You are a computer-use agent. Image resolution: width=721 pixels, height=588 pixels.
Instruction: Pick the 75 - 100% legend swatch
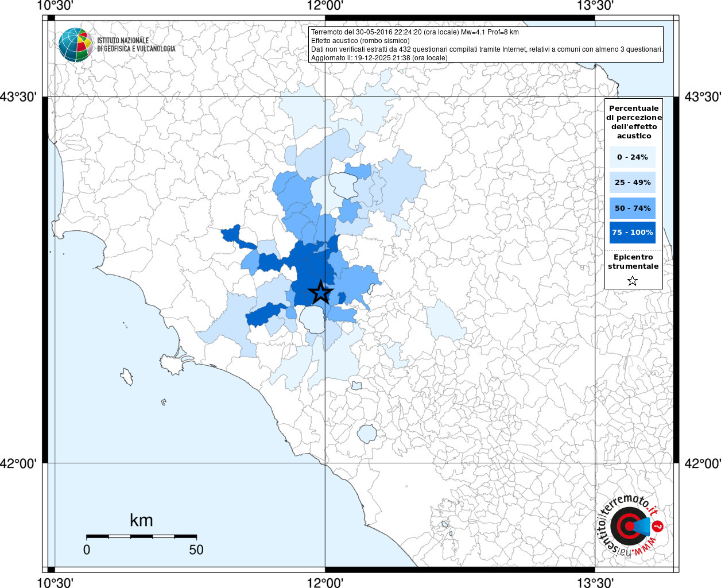[x=633, y=233]
